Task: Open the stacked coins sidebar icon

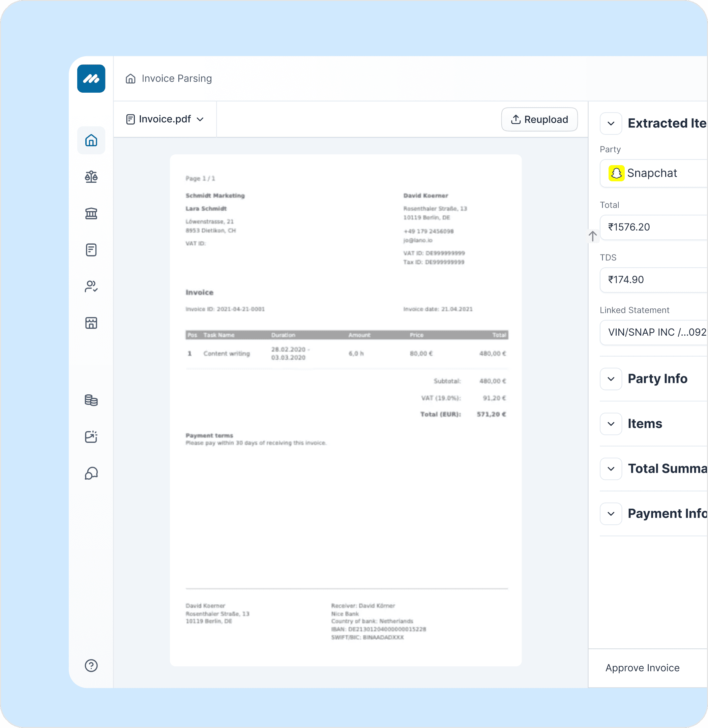Action: [x=91, y=400]
